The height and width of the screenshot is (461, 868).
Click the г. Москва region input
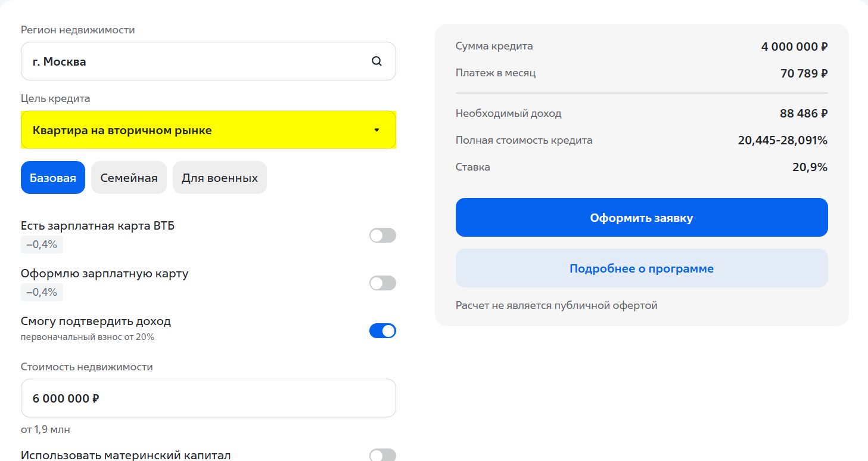pyautogui.click(x=197, y=61)
